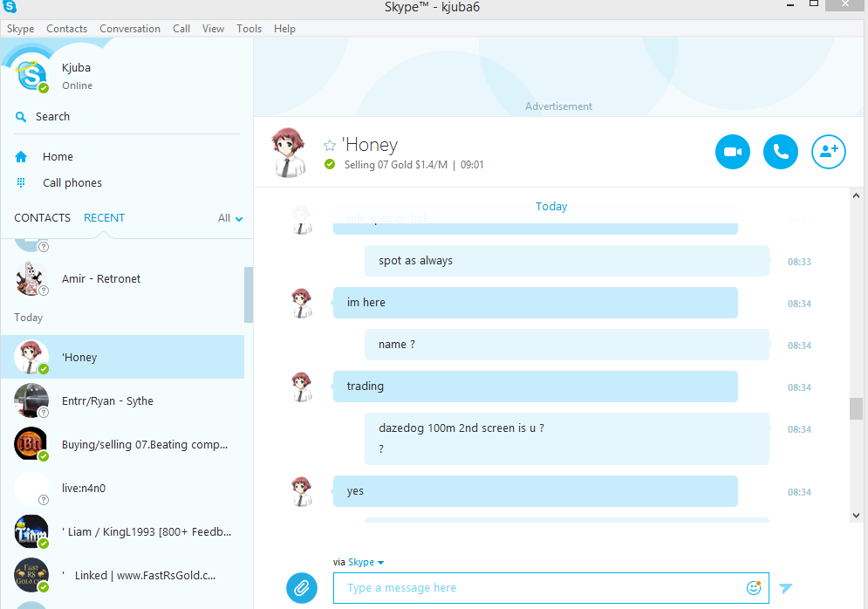Click 'Honey's avatar in the chat header
Viewport: 868px width, 609px height.
click(x=289, y=152)
